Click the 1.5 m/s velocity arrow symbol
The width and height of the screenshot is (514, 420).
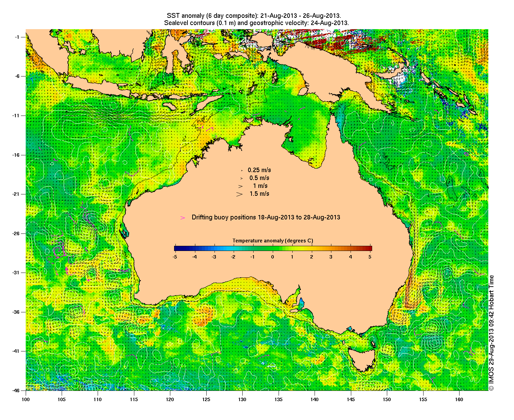pyautogui.click(x=239, y=194)
